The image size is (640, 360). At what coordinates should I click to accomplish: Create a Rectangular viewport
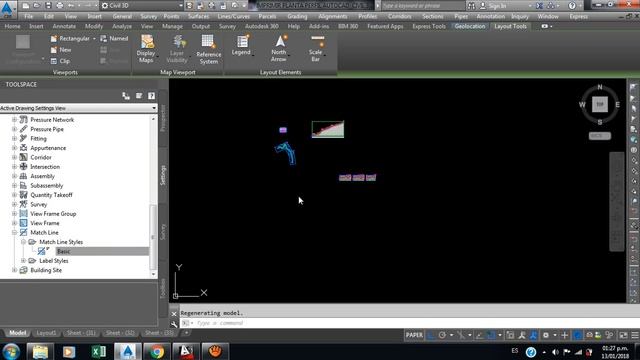pyautogui.click(x=70, y=38)
